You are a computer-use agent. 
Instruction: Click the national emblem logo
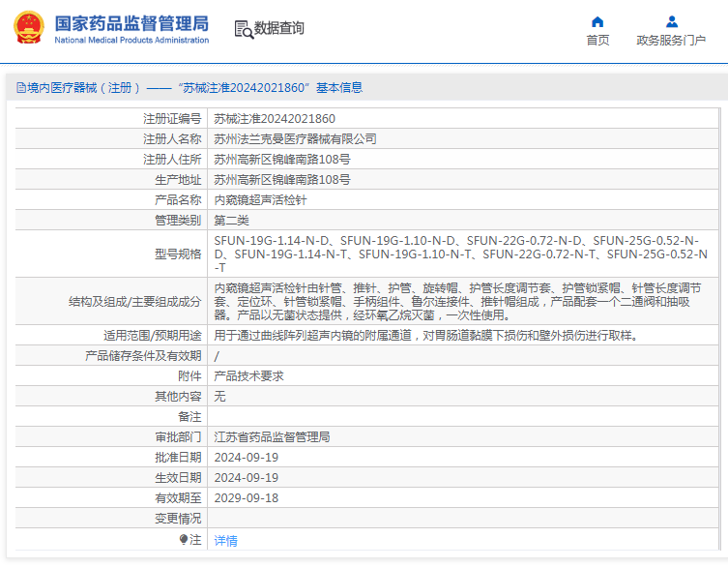[x=29, y=28]
